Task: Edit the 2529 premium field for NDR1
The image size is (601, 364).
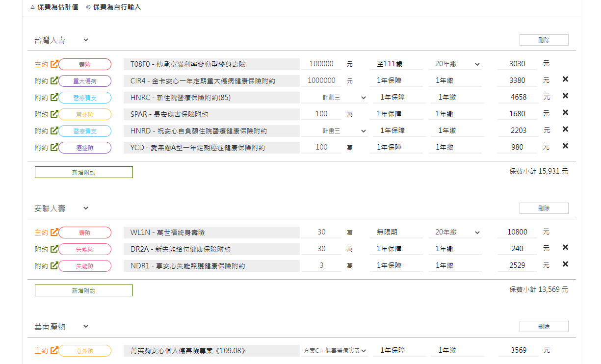Action: pos(518,266)
